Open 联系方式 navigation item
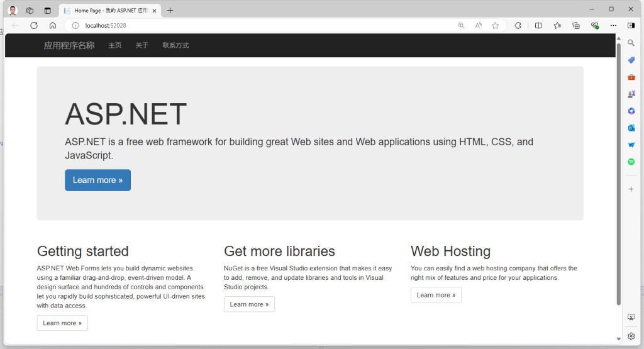This screenshot has height=349, width=644. pyautogui.click(x=175, y=45)
